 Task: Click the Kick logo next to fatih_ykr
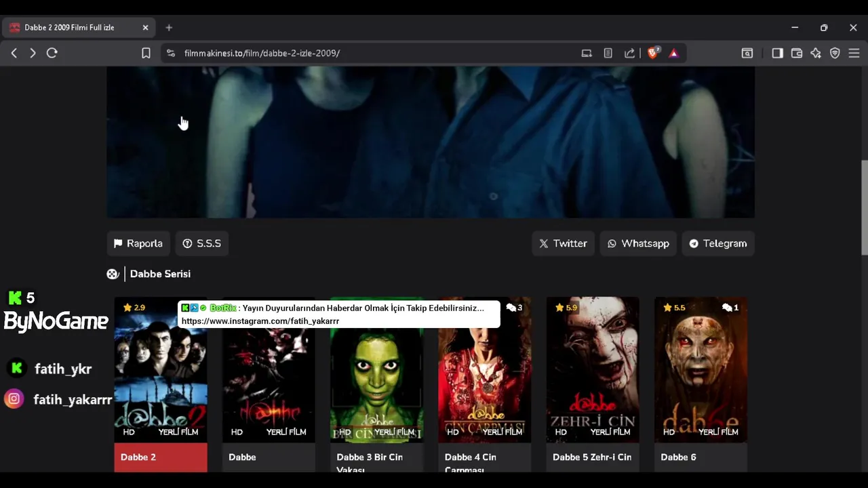17,368
